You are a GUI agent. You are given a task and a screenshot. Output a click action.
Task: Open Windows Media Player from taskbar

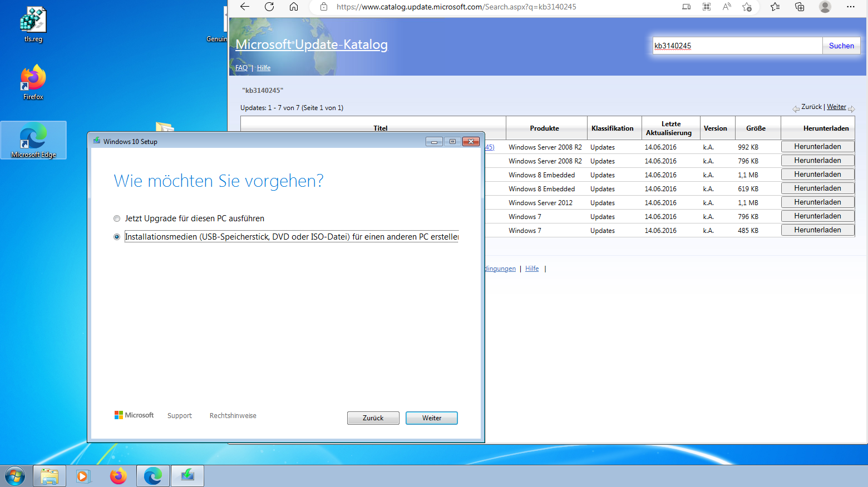[x=83, y=476]
